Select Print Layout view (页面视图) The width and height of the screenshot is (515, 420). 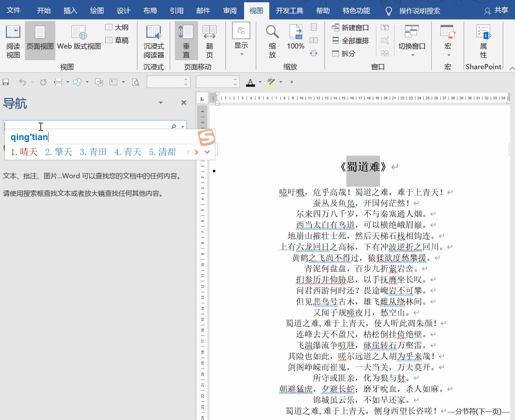pyautogui.click(x=40, y=41)
